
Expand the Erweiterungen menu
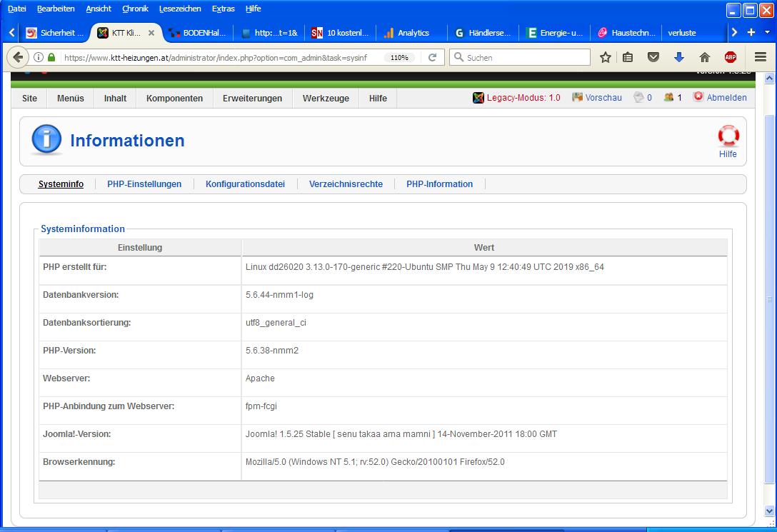(x=252, y=99)
